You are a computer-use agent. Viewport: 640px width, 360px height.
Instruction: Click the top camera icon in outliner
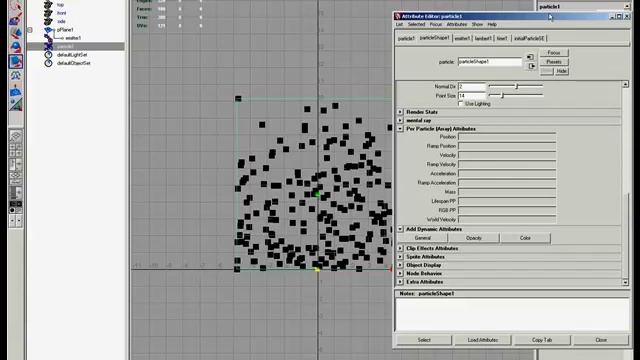[48, 5]
